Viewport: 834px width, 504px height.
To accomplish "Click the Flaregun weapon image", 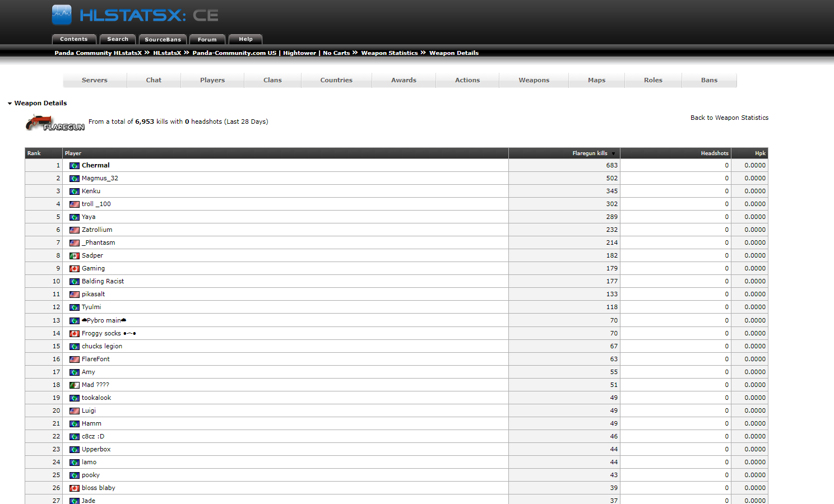I will pyautogui.click(x=54, y=123).
